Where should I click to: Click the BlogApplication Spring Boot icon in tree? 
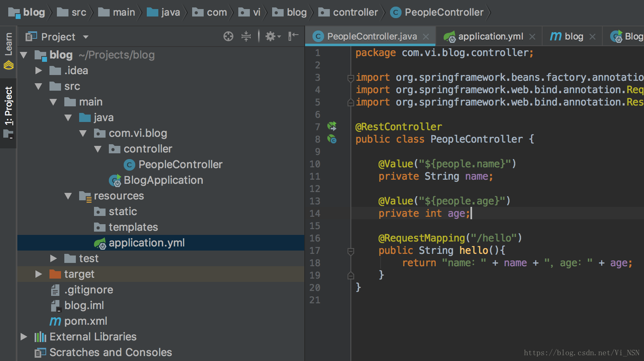click(x=115, y=180)
